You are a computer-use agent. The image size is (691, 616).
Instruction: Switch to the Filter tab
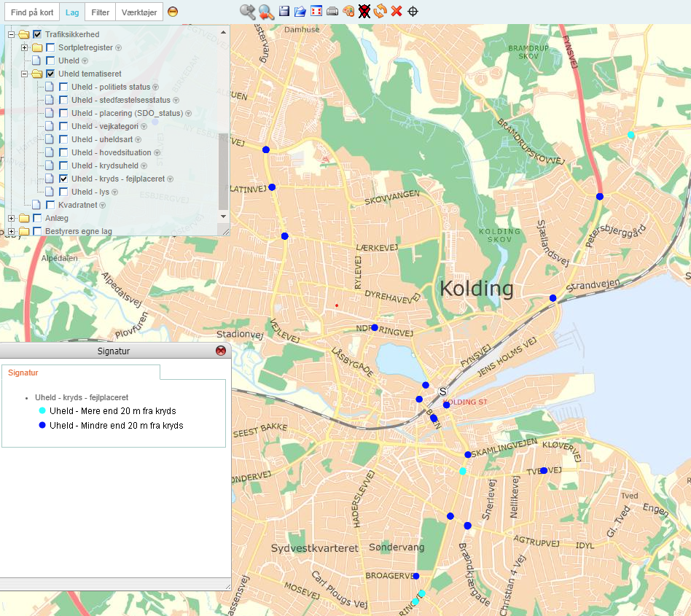pyautogui.click(x=101, y=12)
